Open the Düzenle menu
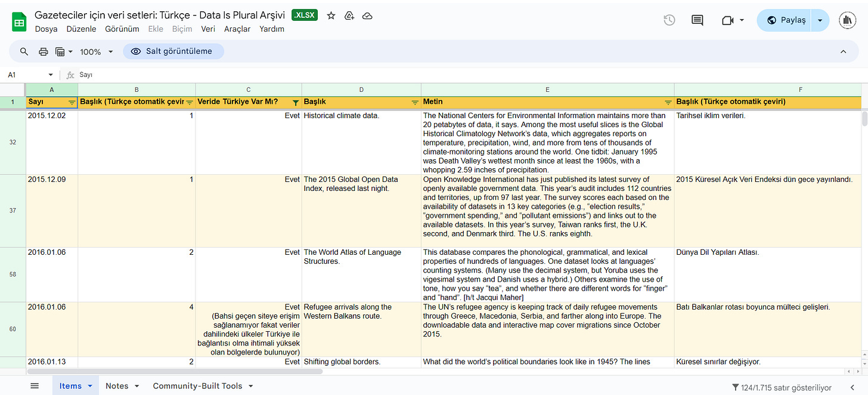This screenshot has height=395, width=868. pyautogui.click(x=82, y=29)
